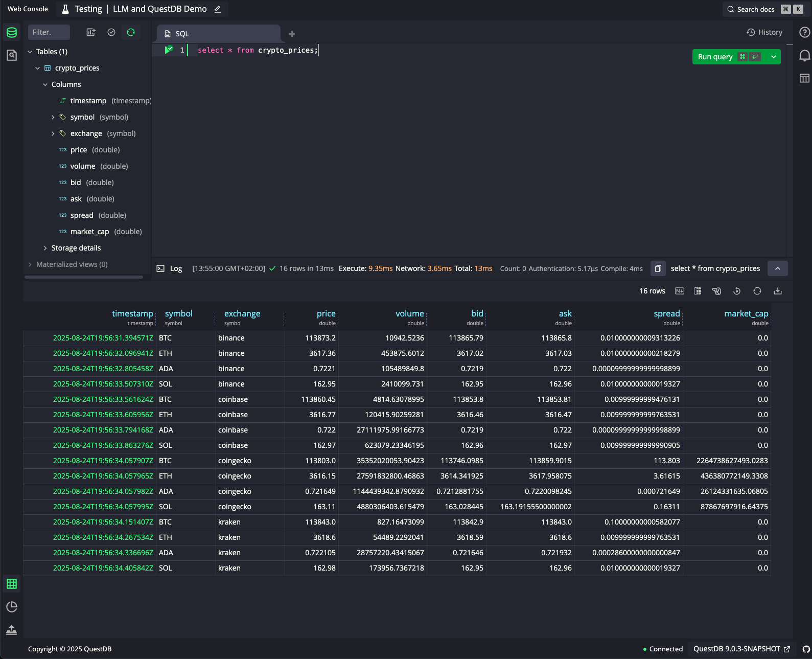Open the table layout icon on right sidebar
Screen dimensions: 812x659
point(804,78)
